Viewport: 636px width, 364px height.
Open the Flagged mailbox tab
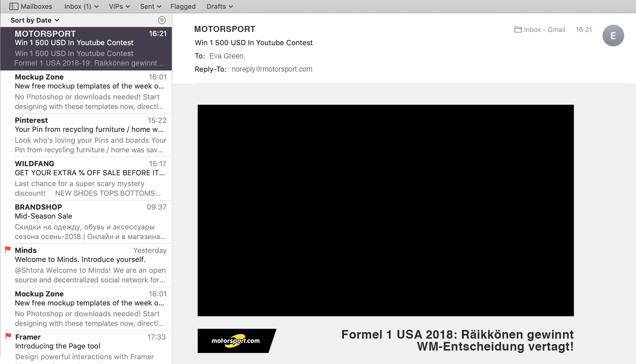pos(183,6)
